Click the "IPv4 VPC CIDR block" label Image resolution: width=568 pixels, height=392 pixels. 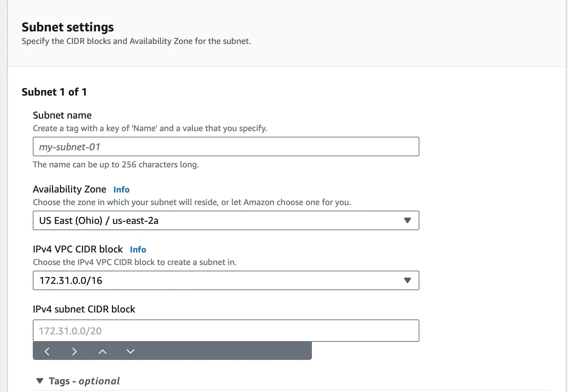pos(78,249)
